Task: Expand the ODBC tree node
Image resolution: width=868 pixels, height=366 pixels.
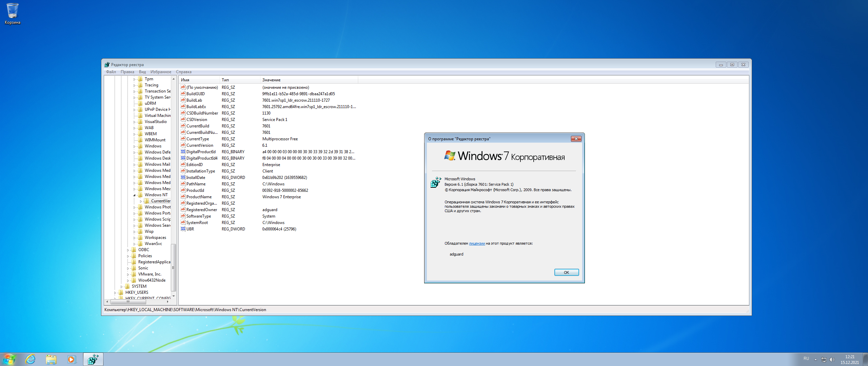Action: 128,250
